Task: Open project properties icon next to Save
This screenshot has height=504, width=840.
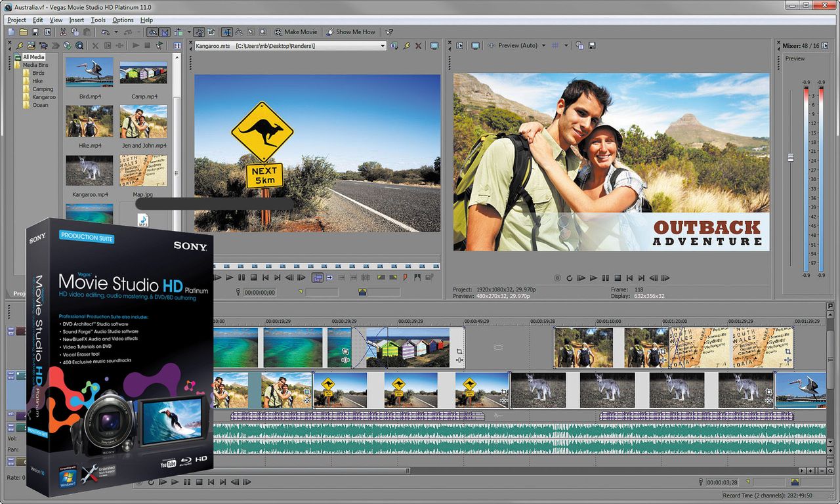Action: click(47, 31)
